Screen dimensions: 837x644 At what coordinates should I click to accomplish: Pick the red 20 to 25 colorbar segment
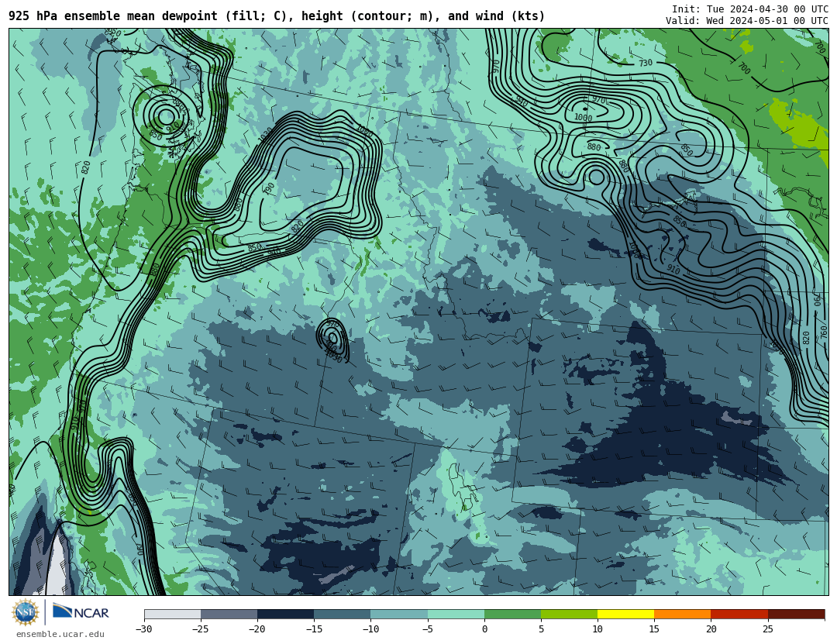coord(739,614)
